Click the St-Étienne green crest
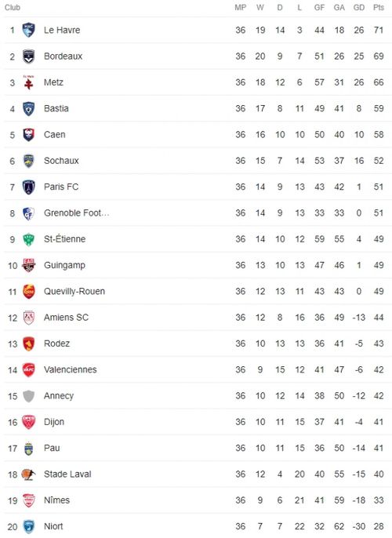392x538 pixels. (x=28, y=239)
